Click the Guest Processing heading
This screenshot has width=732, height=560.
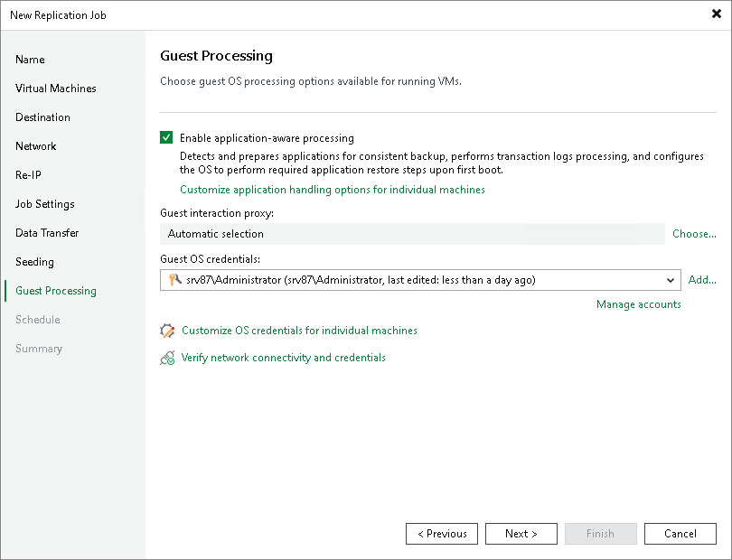[x=216, y=56]
